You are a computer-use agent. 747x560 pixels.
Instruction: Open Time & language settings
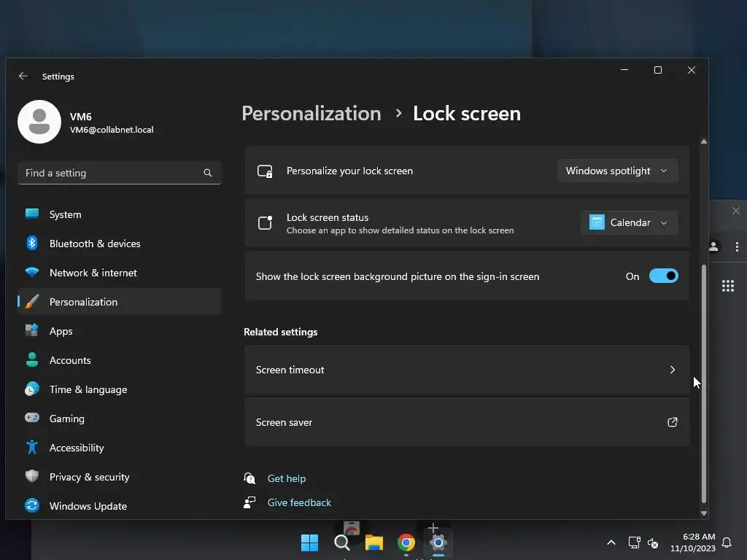(x=120, y=389)
